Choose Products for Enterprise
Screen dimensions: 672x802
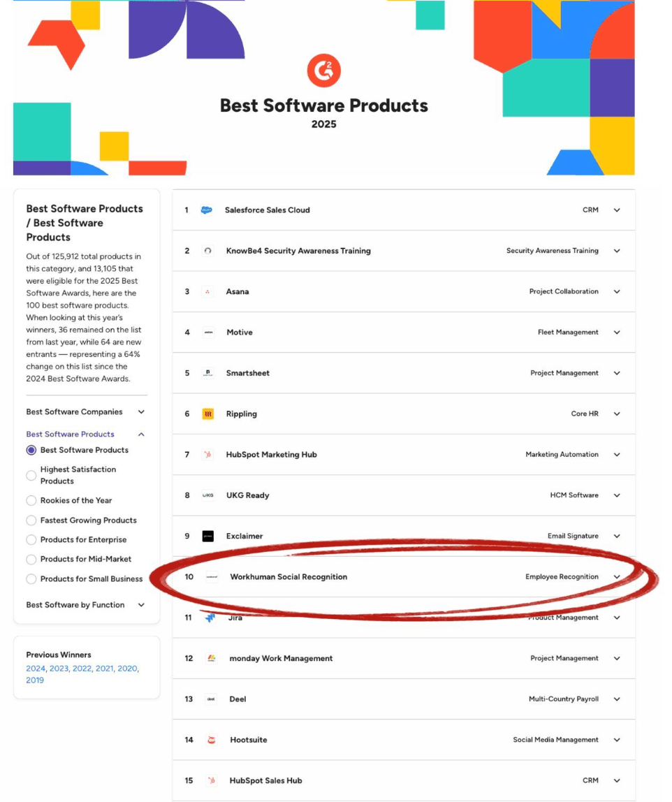30,539
